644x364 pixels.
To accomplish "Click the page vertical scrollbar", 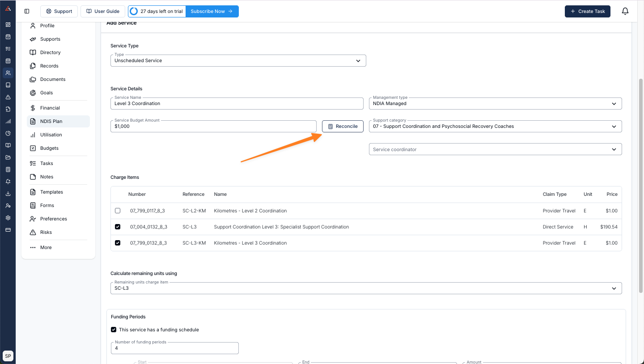I will 641,186.
